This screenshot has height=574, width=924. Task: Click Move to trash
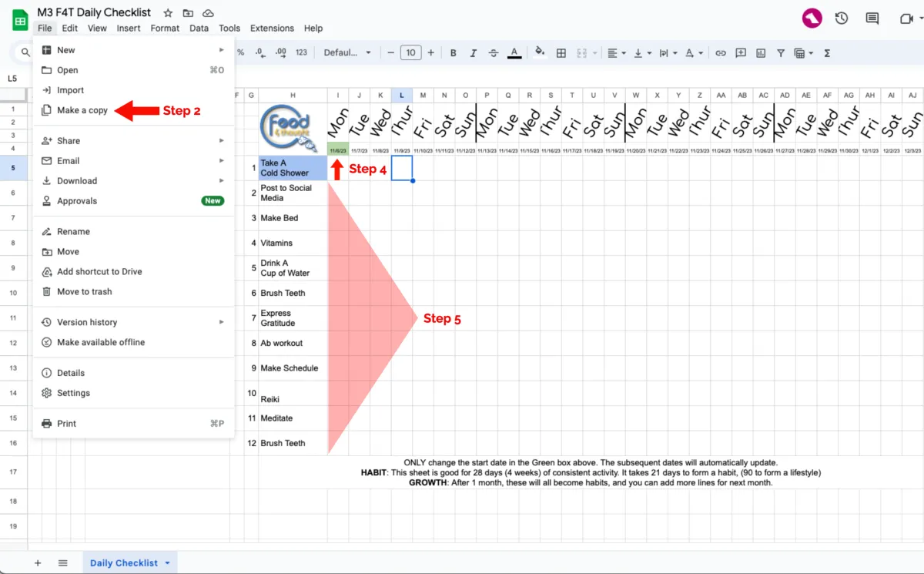133,292
